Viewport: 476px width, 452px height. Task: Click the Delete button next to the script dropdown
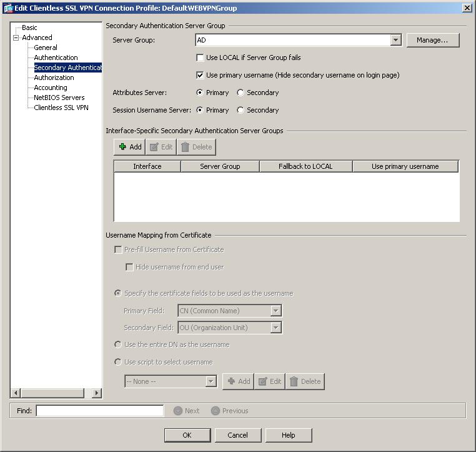(x=305, y=381)
